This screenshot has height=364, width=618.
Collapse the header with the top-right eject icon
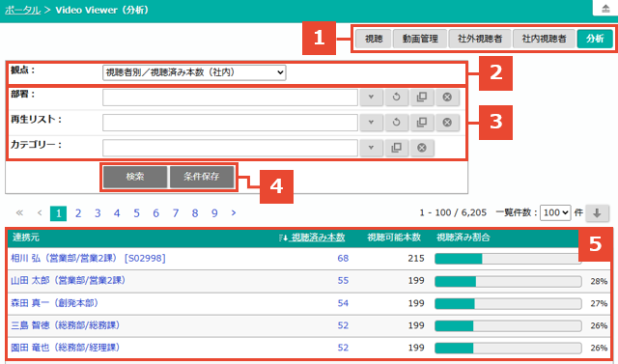pyautogui.click(x=605, y=9)
